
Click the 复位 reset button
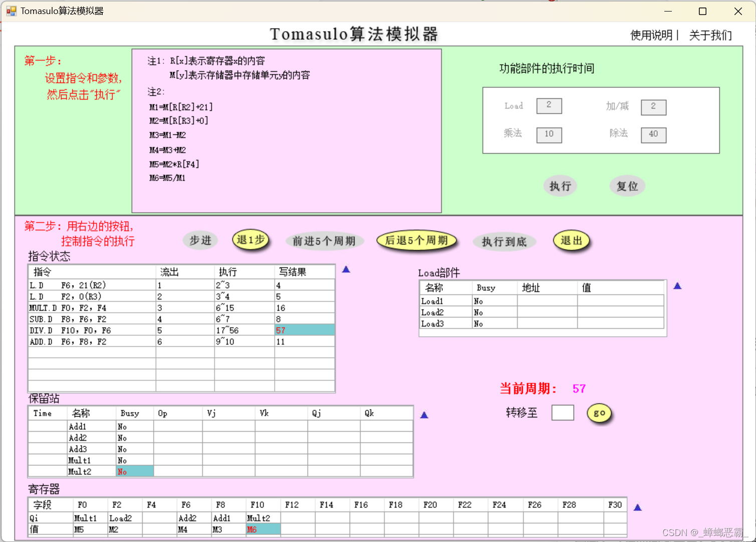point(627,186)
